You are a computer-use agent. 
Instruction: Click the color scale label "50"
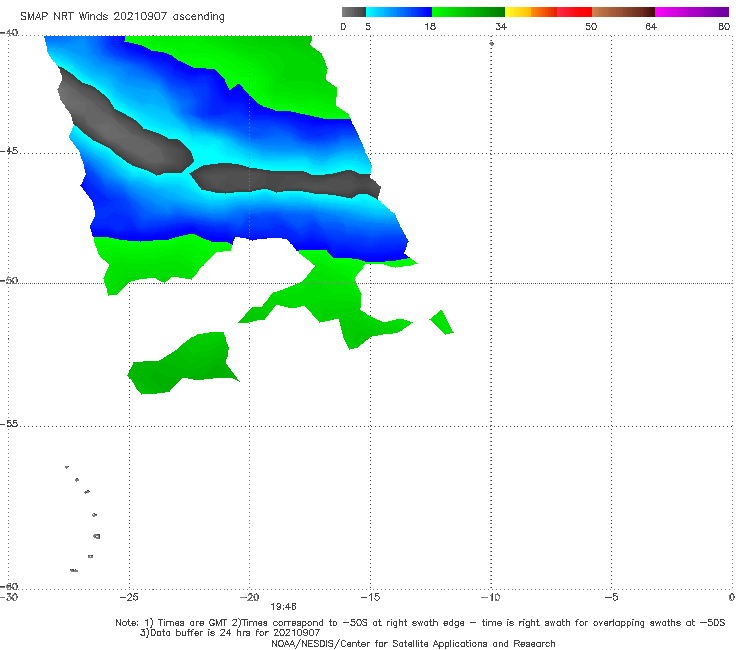click(x=591, y=26)
